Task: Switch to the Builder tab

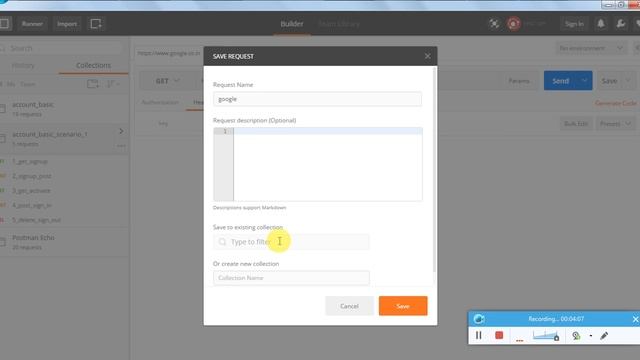Action: point(292,24)
